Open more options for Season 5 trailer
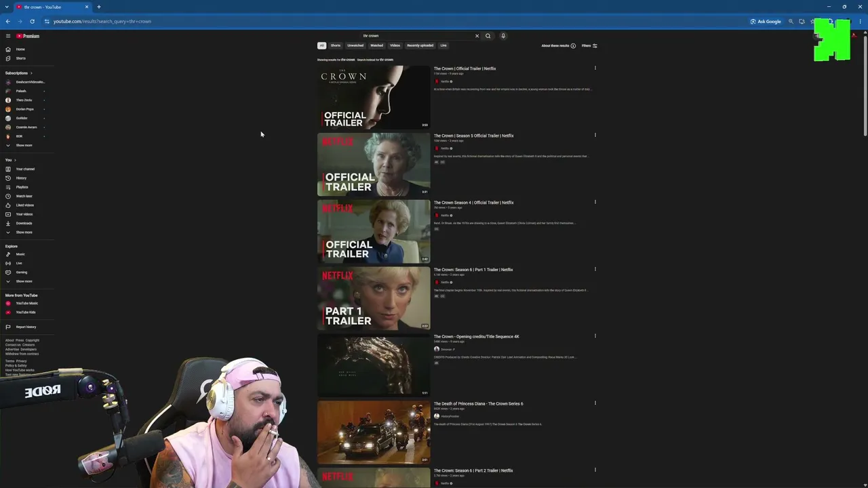This screenshot has width=868, height=488. (x=595, y=135)
